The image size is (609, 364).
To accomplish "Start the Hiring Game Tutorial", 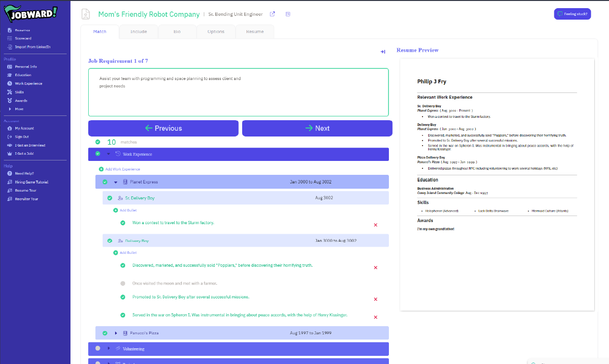I will 32,182.
